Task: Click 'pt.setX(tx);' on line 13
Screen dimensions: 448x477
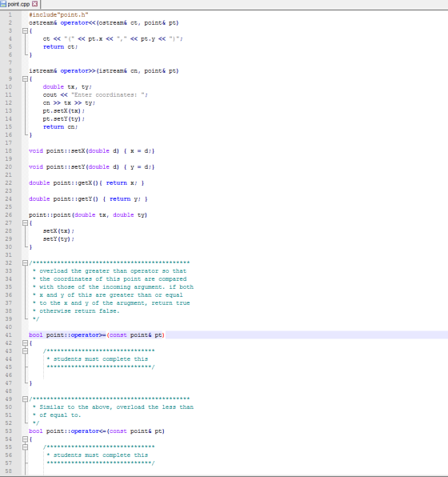Action: coord(63,110)
